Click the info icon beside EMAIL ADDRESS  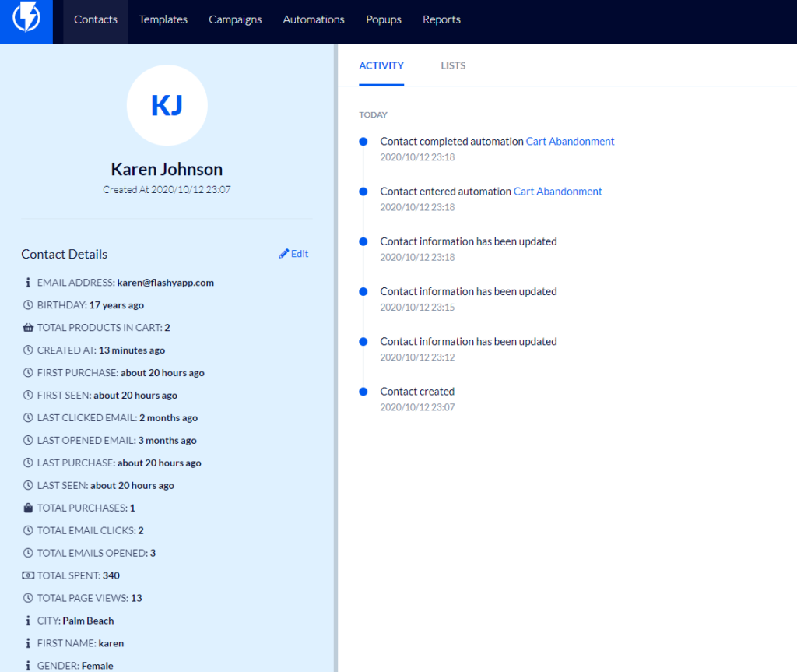click(x=28, y=283)
